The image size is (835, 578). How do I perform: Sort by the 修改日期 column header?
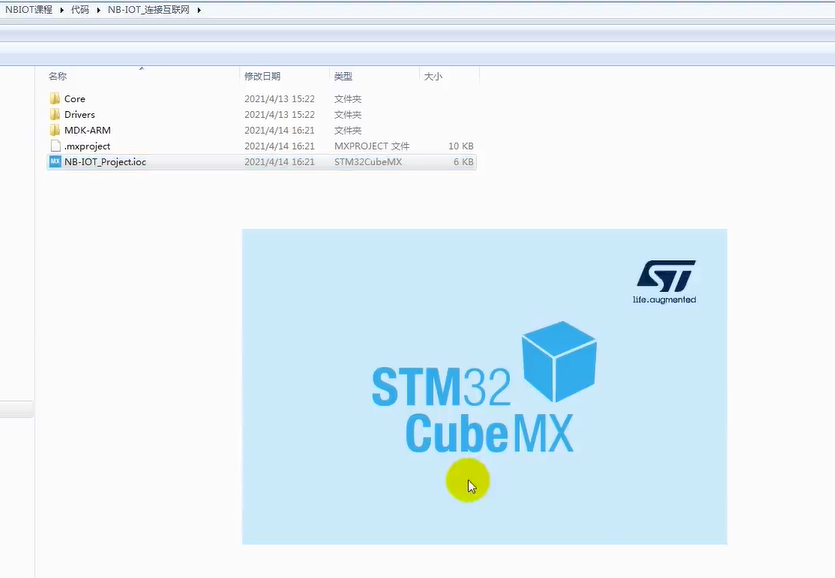tap(262, 76)
